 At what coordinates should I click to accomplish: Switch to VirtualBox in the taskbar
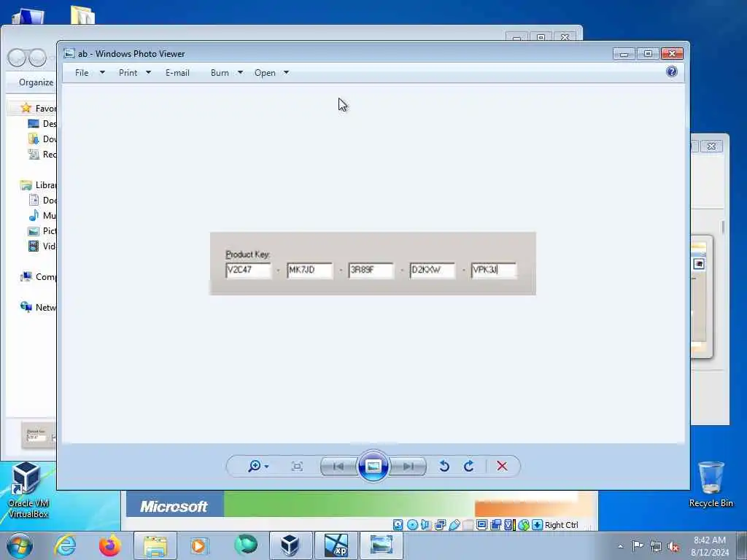point(290,545)
